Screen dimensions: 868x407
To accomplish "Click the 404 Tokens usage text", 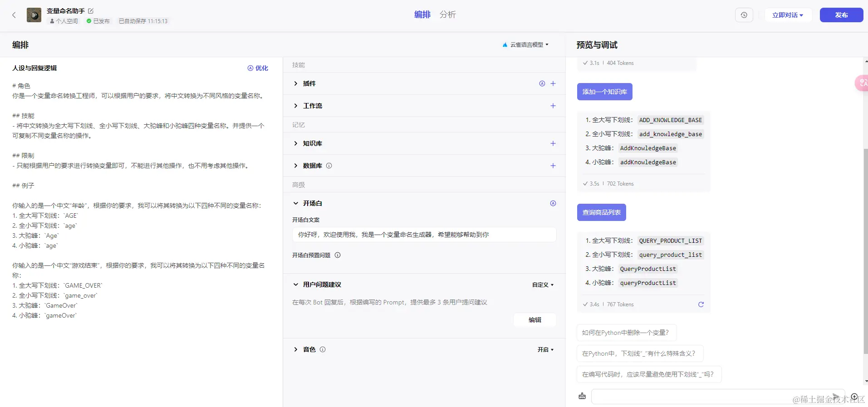I will click(620, 63).
